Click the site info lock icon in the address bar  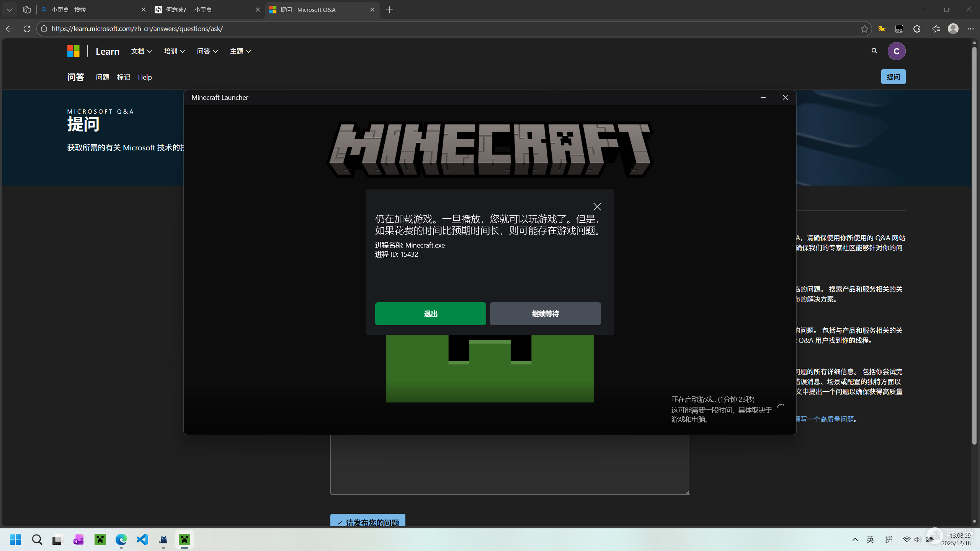point(44,29)
